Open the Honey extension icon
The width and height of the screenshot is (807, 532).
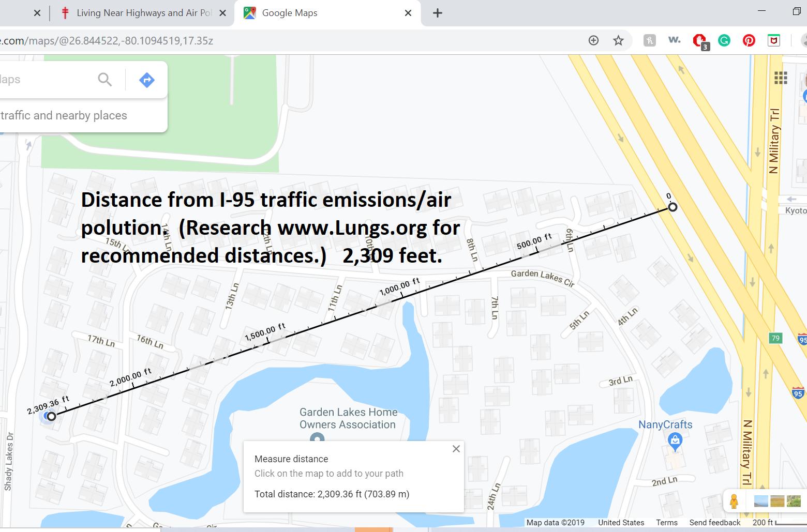click(649, 40)
